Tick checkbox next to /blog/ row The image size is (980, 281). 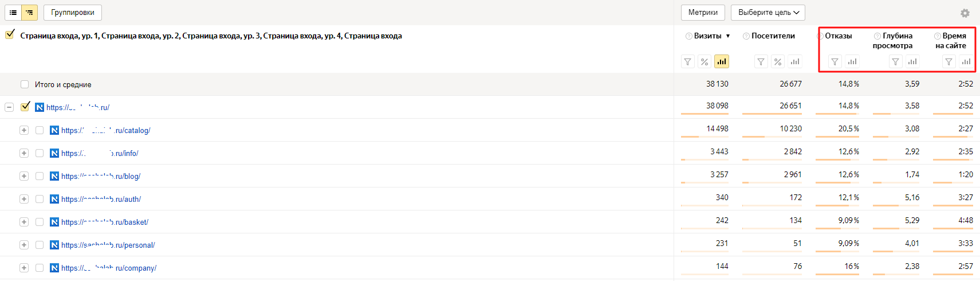(x=40, y=176)
